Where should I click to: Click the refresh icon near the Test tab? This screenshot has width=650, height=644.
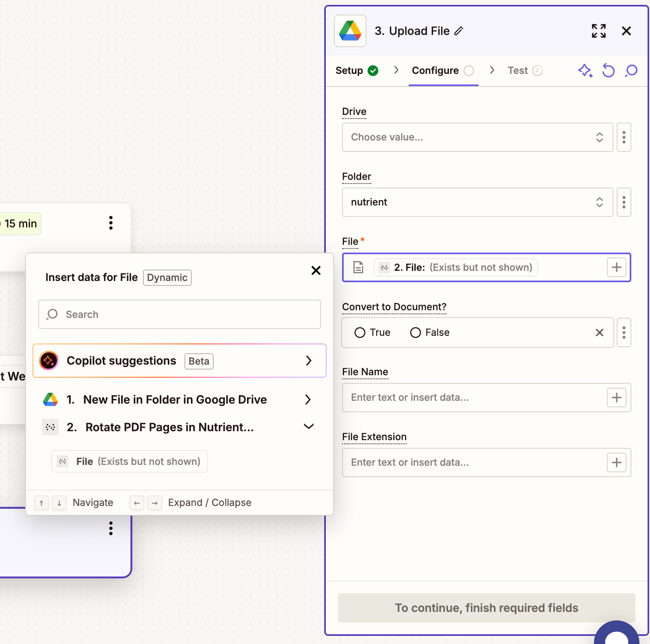coord(608,71)
